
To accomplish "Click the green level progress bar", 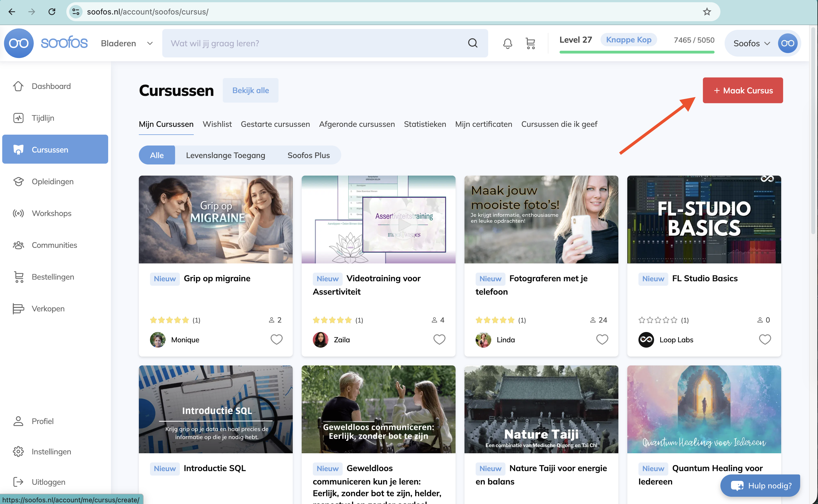I will (637, 52).
